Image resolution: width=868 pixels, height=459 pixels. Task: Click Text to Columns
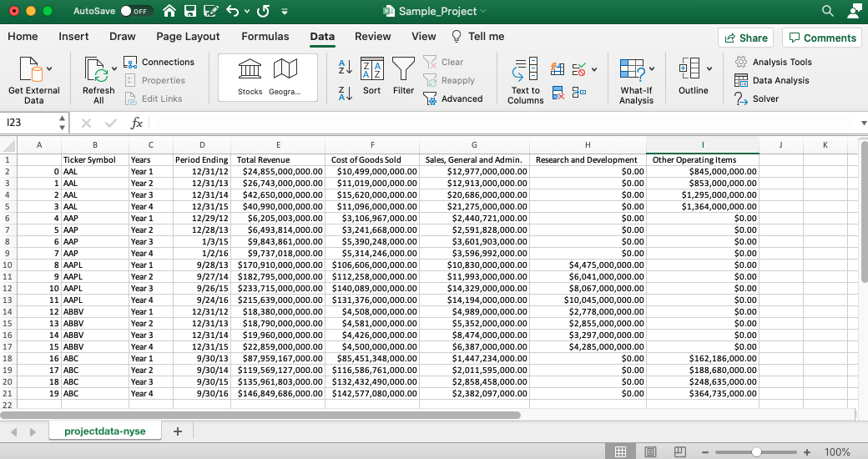click(x=525, y=80)
